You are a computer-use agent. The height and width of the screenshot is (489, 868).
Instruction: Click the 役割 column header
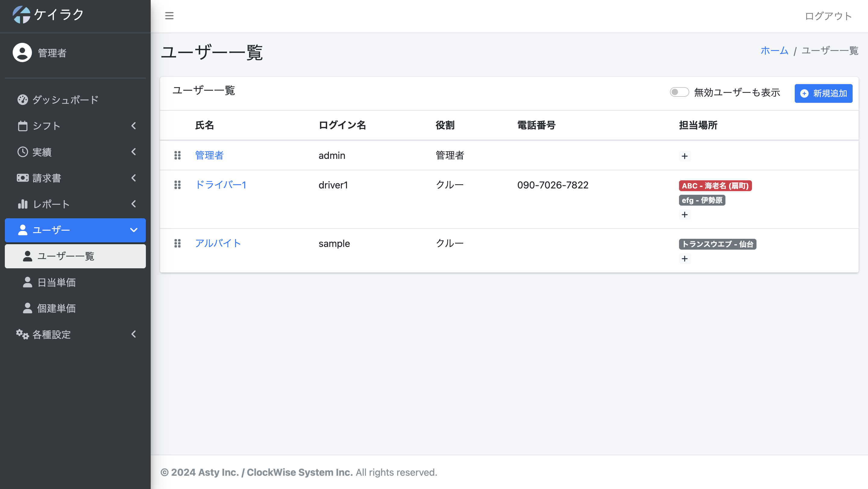(x=445, y=125)
